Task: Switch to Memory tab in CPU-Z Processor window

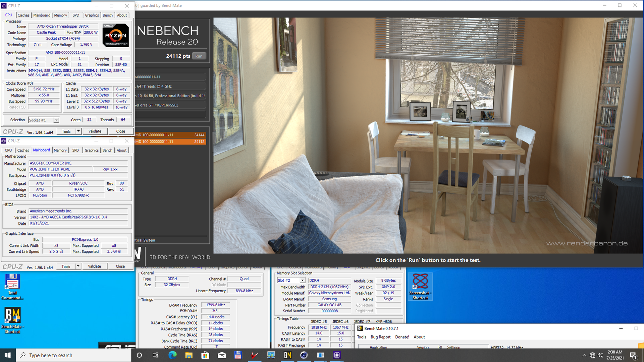Action: click(x=60, y=15)
